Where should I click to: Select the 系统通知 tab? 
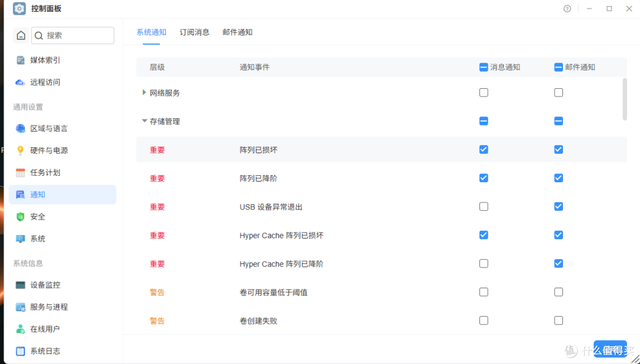(x=152, y=32)
